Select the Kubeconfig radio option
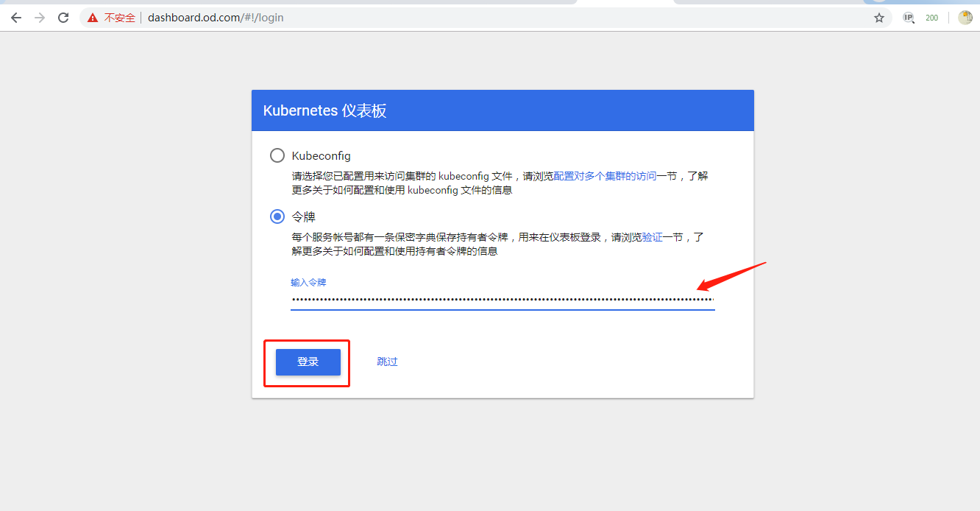This screenshot has width=980, height=511. pos(277,155)
